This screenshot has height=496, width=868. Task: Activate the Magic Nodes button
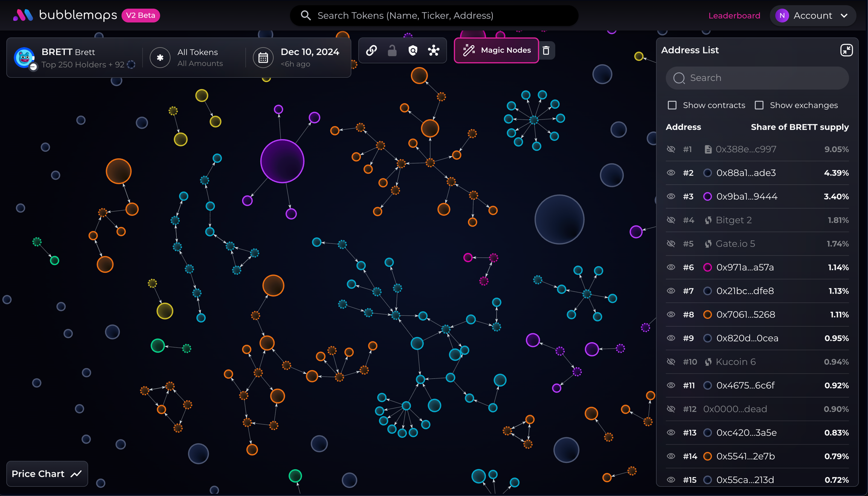[496, 50]
